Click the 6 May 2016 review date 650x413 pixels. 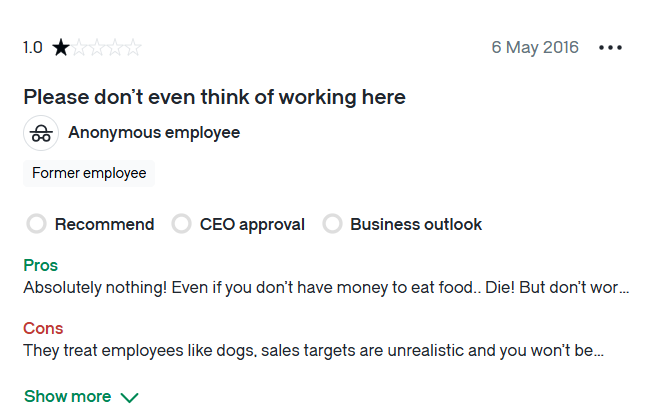535,47
